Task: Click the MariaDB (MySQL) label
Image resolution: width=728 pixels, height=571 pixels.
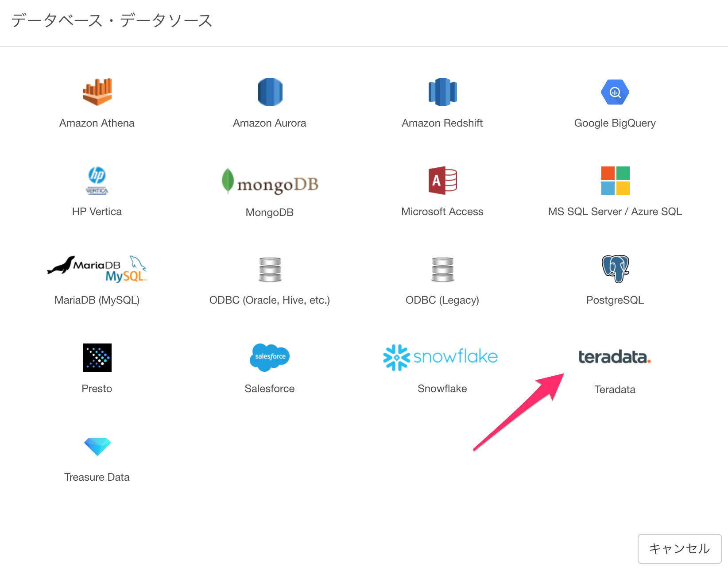Action: [x=97, y=300]
